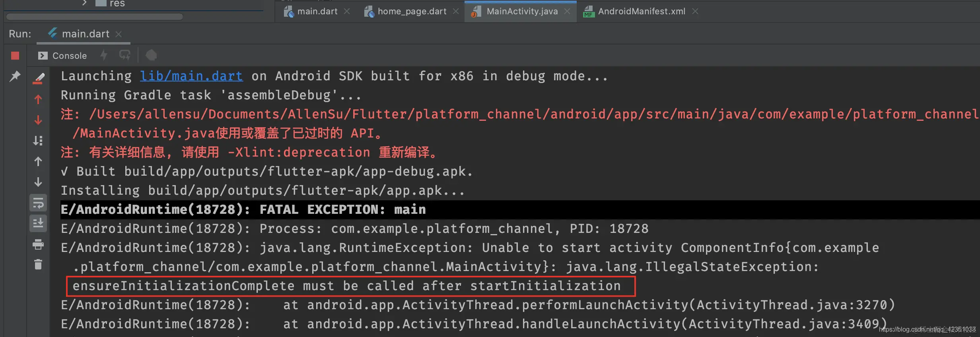This screenshot has height=337, width=980.
Task: Toggle scroll to end of console
Action: tap(38, 223)
